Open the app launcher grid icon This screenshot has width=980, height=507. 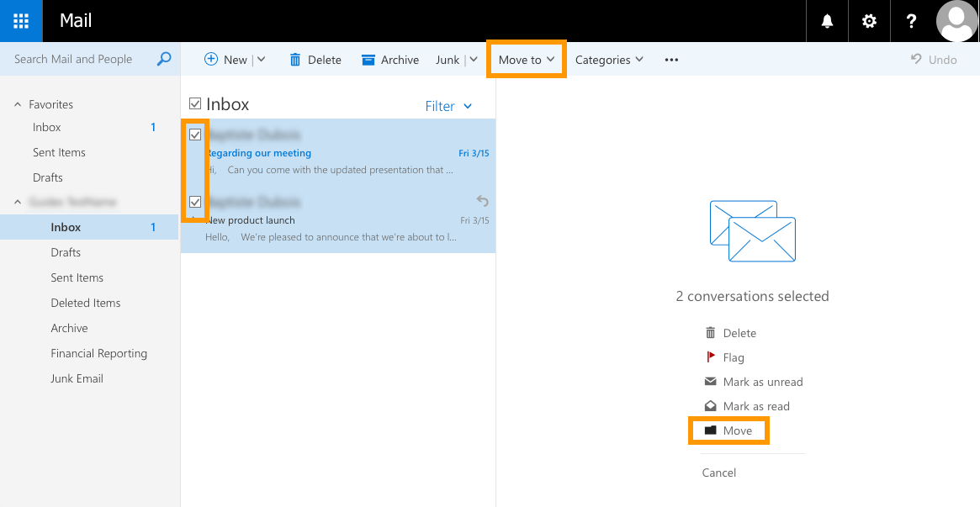click(x=21, y=21)
